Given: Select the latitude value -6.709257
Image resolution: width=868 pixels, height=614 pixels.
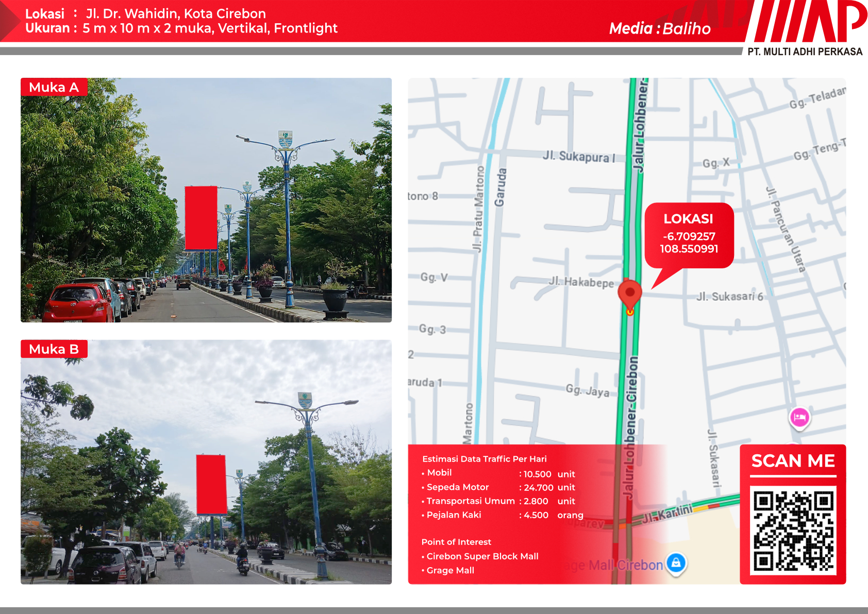Looking at the screenshot, I should pos(689,236).
